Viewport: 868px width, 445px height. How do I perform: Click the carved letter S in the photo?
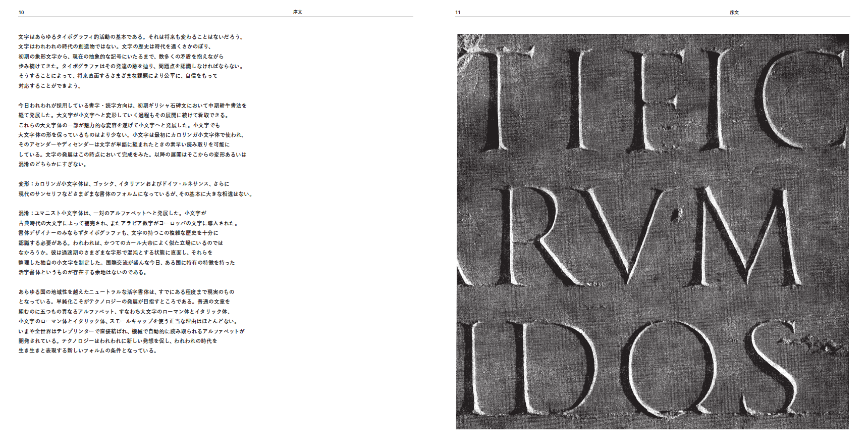pos(772,366)
